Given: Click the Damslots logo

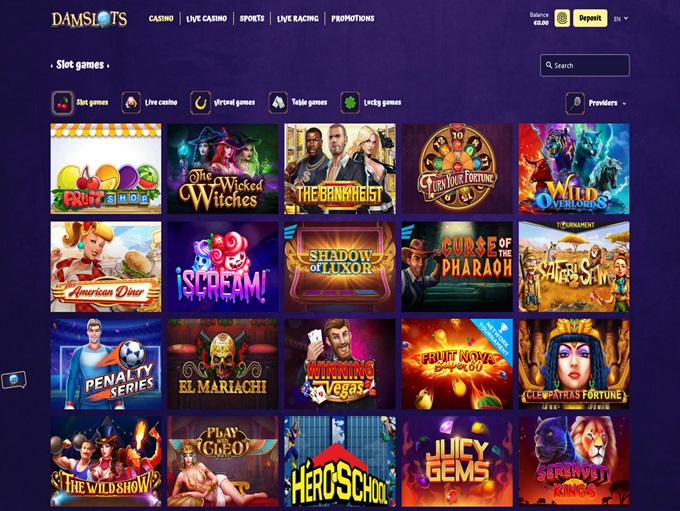Looking at the screenshot, I should coord(89,19).
